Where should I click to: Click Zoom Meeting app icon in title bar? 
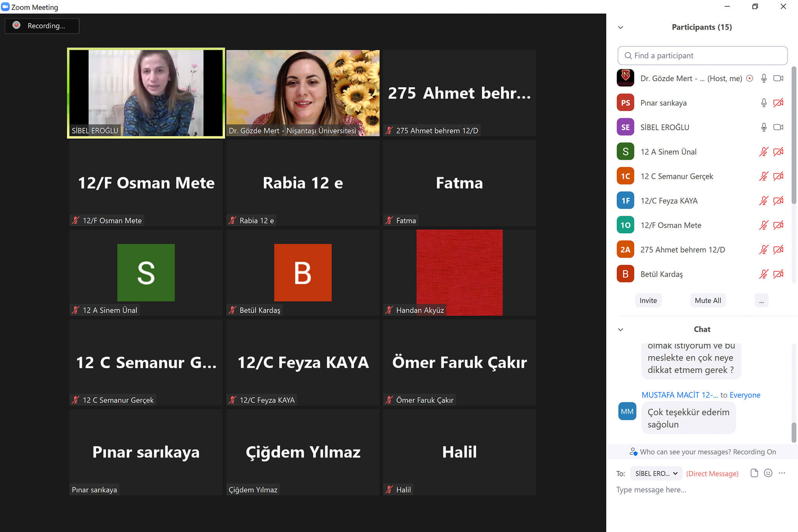[5, 7]
